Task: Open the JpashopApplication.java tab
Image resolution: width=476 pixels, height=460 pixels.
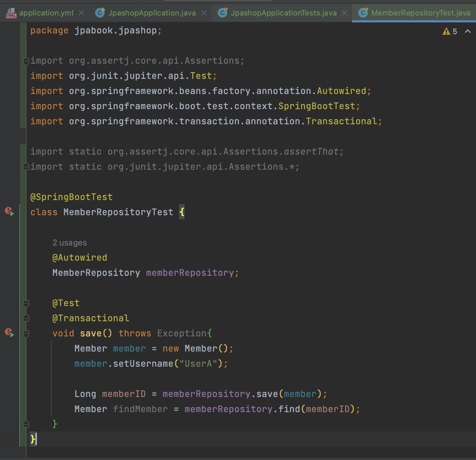Action: 152,13
